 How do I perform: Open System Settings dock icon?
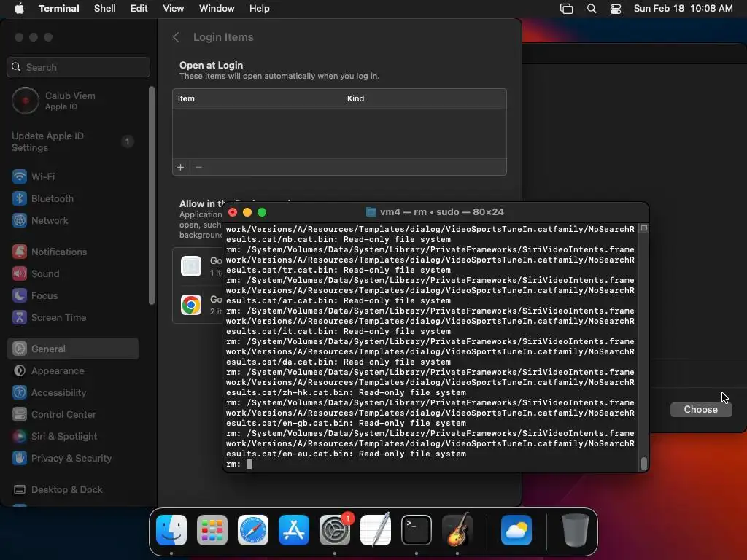pyautogui.click(x=334, y=530)
